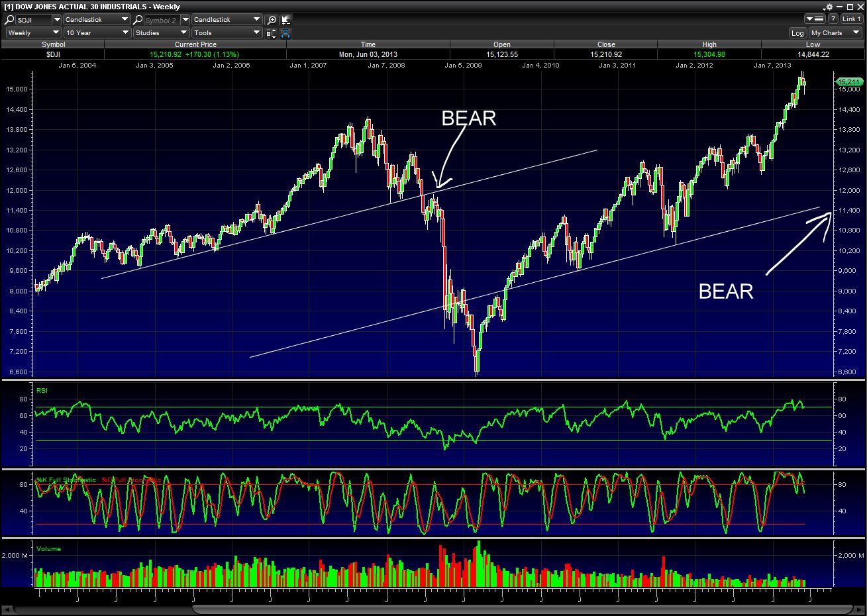
Task: Click the Jan 7, 2013 date label
Action: pos(772,66)
